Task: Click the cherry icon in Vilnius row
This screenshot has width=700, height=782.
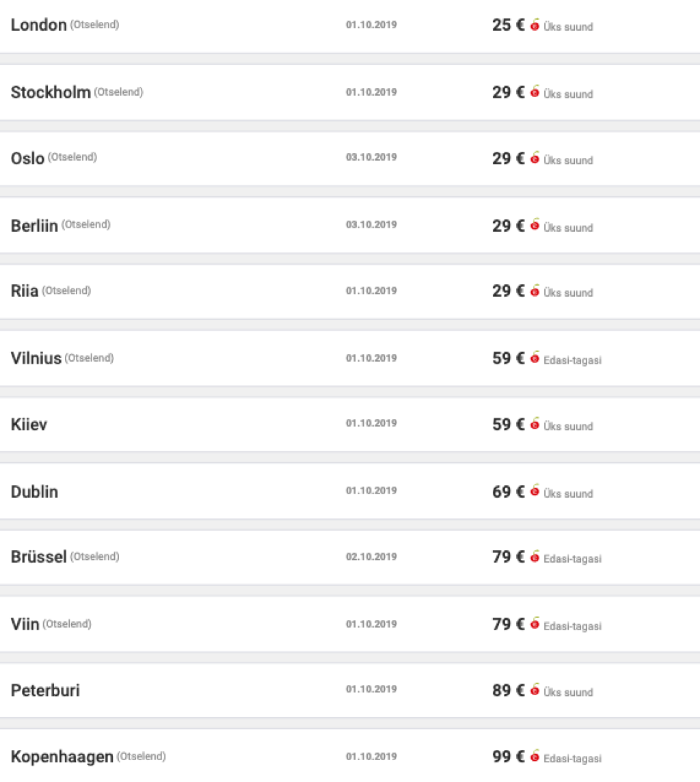Action: click(x=535, y=358)
